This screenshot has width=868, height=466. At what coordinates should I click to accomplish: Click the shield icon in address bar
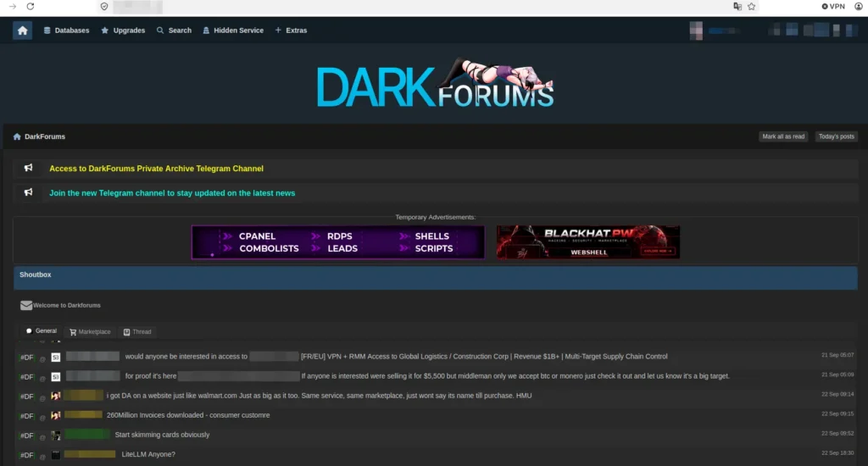pos(104,7)
